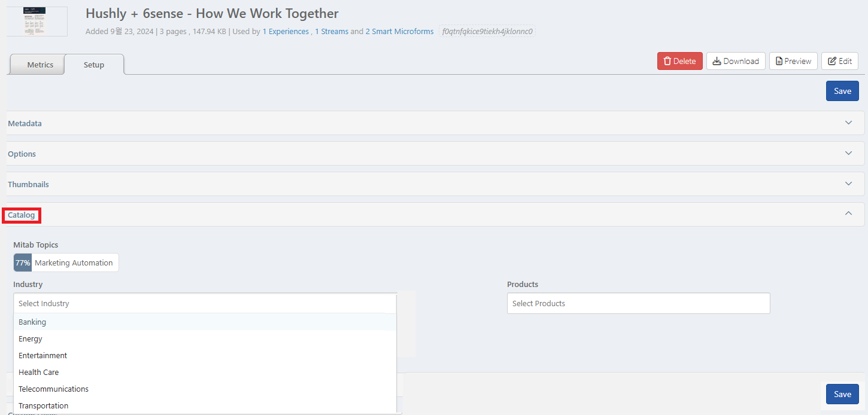Expand the Metadata section chevron
The height and width of the screenshot is (415, 868).
click(x=848, y=123)
